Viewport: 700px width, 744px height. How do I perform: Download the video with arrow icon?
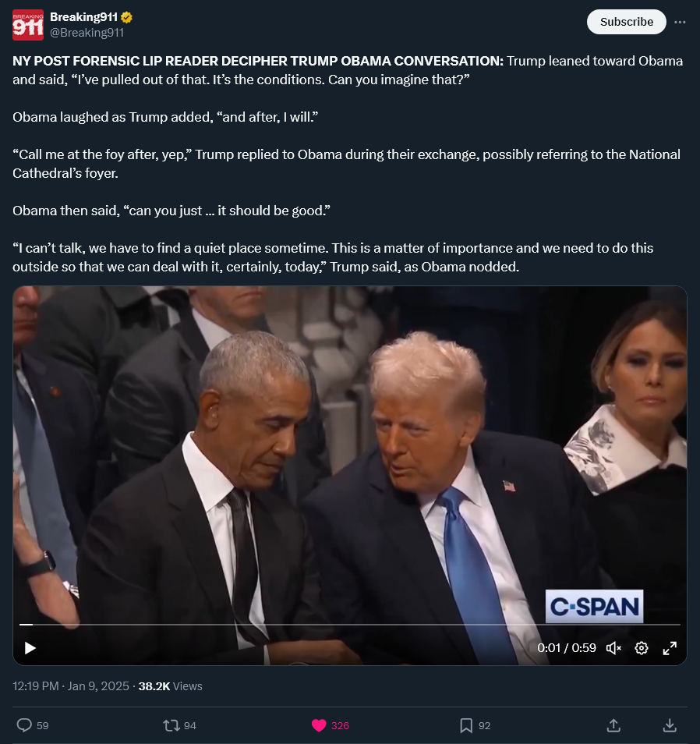670,725
